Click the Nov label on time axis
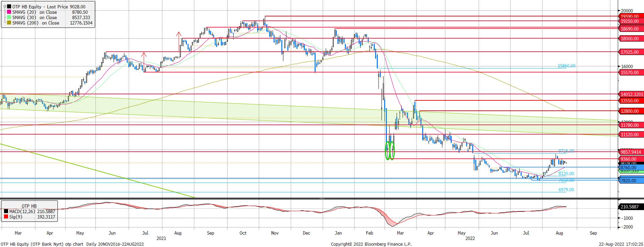644x247 pixels. [x=275, y=233]
